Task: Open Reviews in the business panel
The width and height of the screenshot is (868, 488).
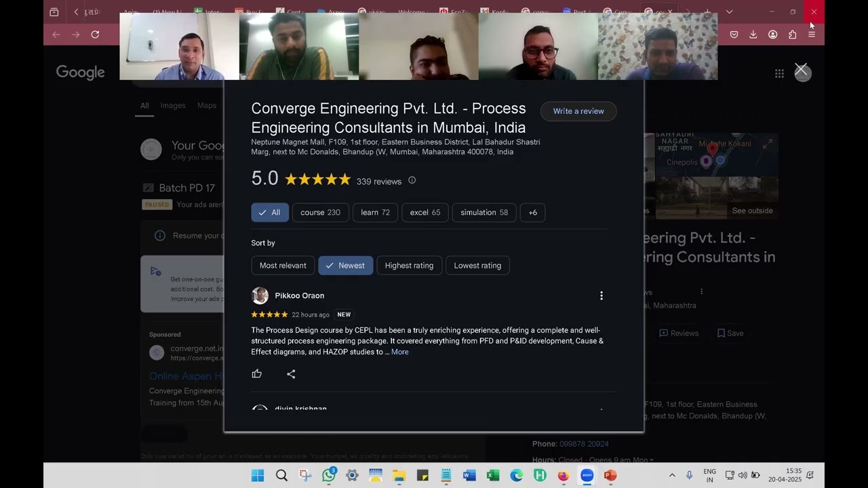Action: pos(679,333)
